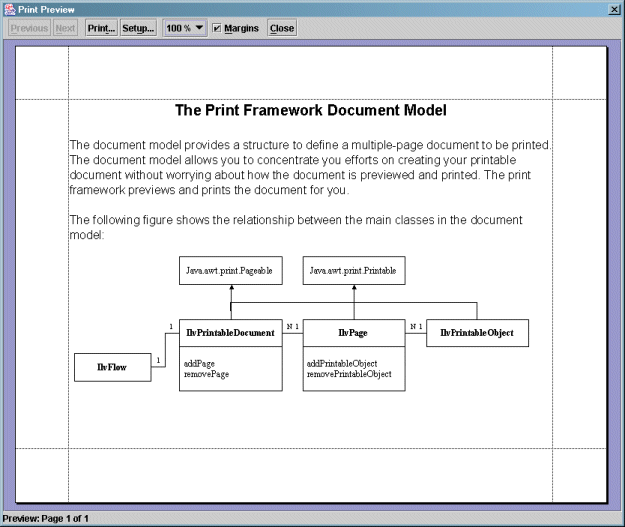Click the document heading 'The Print Framework Document Model'
Screen dimensions: 625x527
(x=310, y=110)
